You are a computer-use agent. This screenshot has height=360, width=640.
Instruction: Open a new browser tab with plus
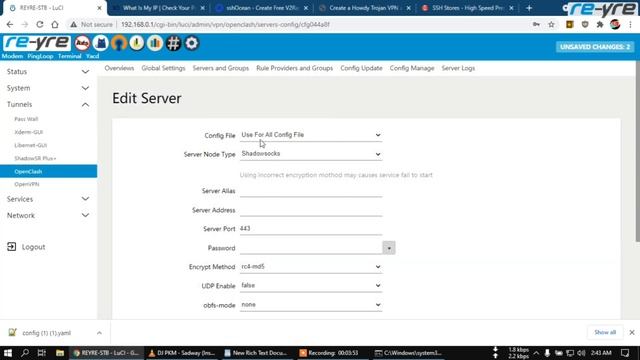529,8
